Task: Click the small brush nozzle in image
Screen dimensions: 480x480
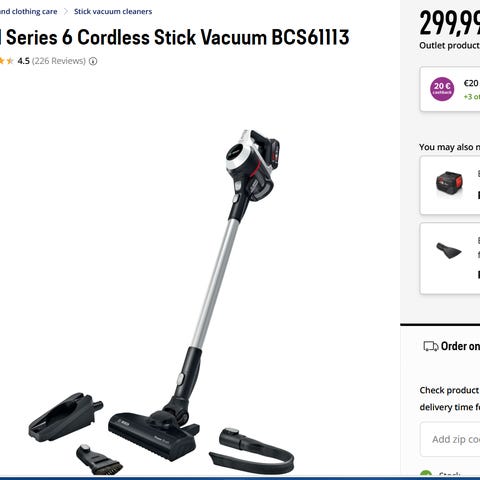Action: [99, 460]
